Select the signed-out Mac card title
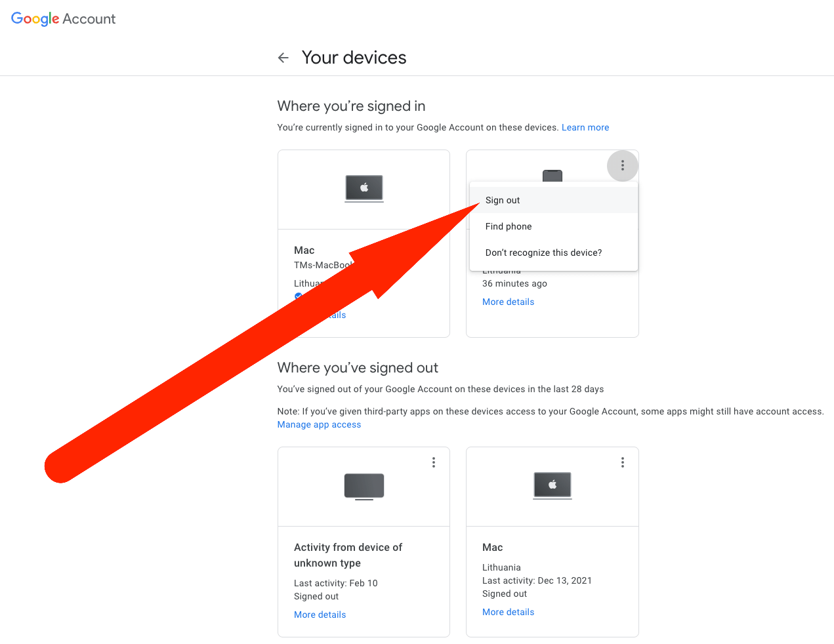This screenshot has height=644, width=834. (x=493, y=548)
